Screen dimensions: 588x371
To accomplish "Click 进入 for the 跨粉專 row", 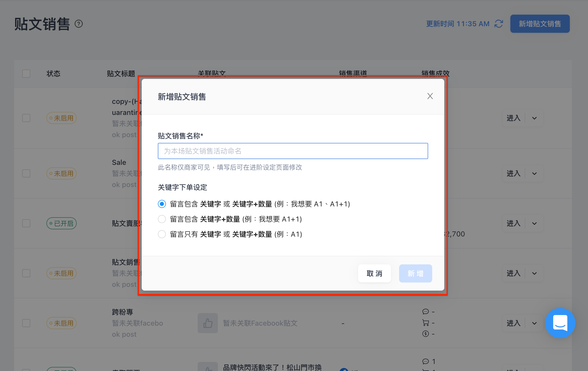I will 514,323.
